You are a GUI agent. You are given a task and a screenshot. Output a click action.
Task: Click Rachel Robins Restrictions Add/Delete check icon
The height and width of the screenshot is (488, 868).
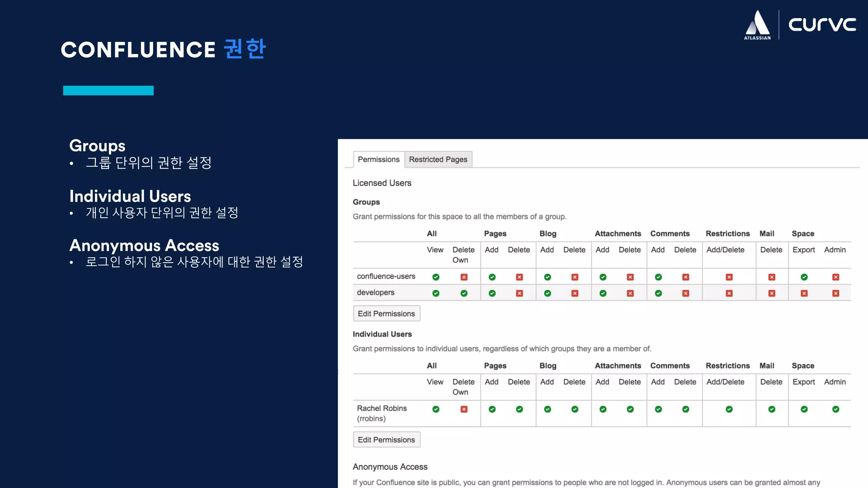[729, 409]
